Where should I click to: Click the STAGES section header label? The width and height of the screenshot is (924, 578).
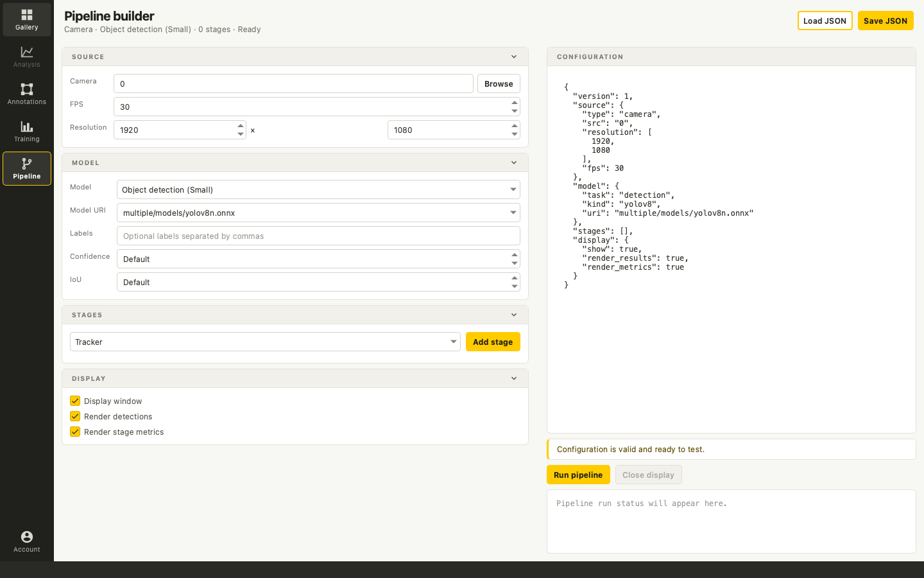pos(87,315)
